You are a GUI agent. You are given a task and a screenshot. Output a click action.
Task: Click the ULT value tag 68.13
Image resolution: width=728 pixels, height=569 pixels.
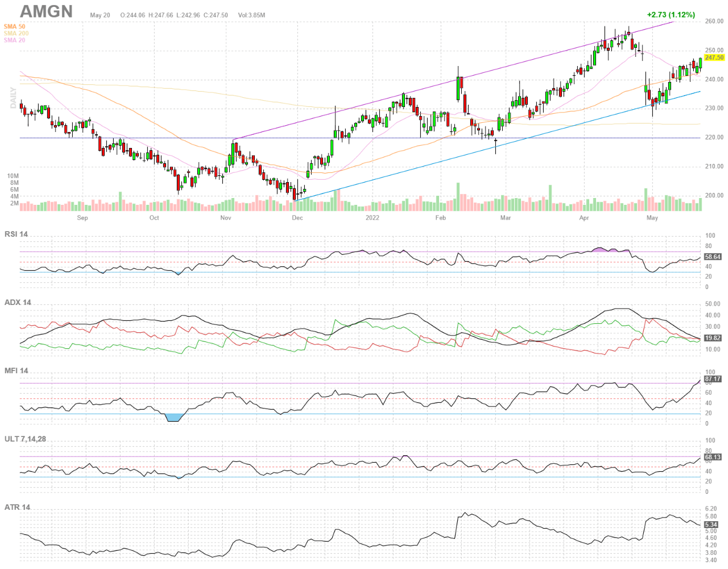coord(713,457)
